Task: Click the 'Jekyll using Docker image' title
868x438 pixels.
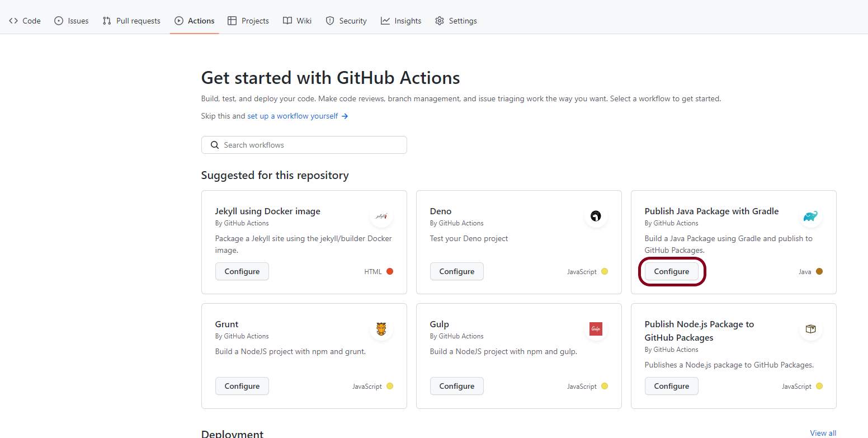Action: [268, 211]
